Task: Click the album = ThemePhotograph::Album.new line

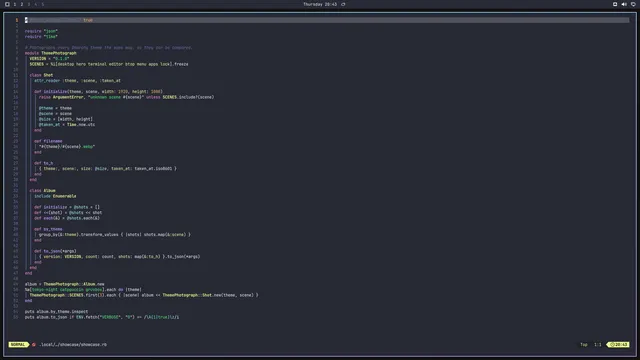Action: [64, 284]
